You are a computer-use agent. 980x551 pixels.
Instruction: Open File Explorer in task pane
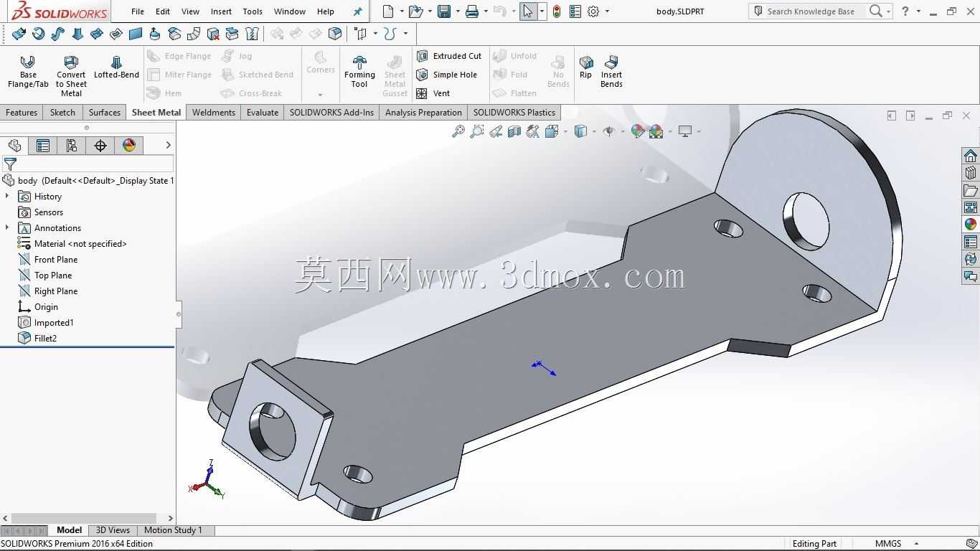(971, 191)
